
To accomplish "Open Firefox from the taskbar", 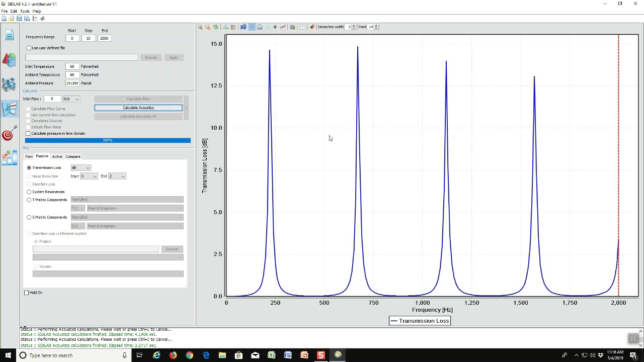I will 173,355.
